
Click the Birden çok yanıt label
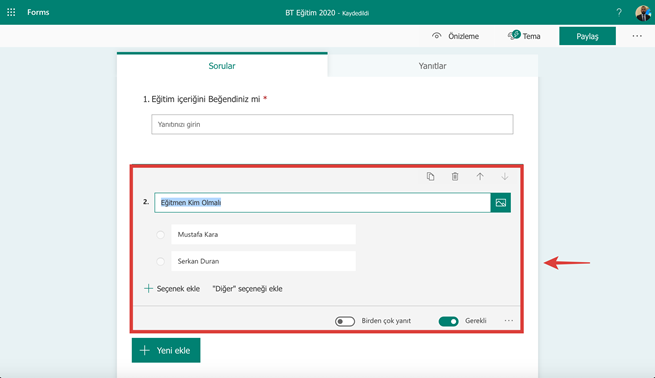[x=386, y=320]
